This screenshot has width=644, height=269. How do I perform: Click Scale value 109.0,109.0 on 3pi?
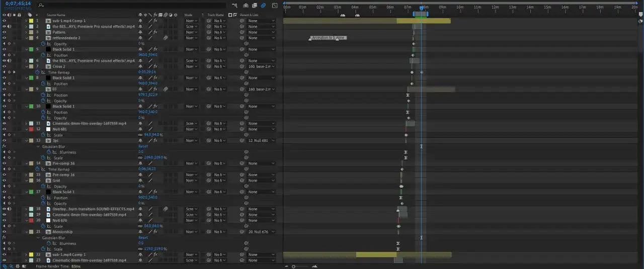154,158
